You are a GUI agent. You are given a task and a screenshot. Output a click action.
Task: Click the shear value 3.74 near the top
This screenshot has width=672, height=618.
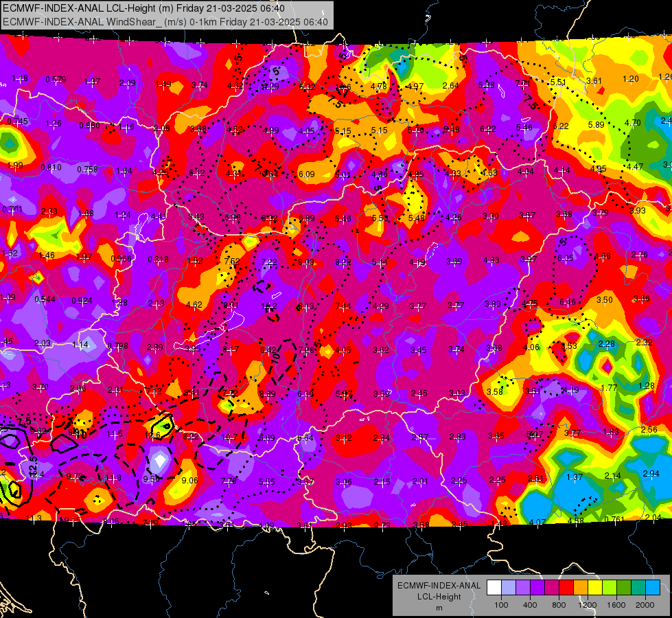tap(199, 85)
